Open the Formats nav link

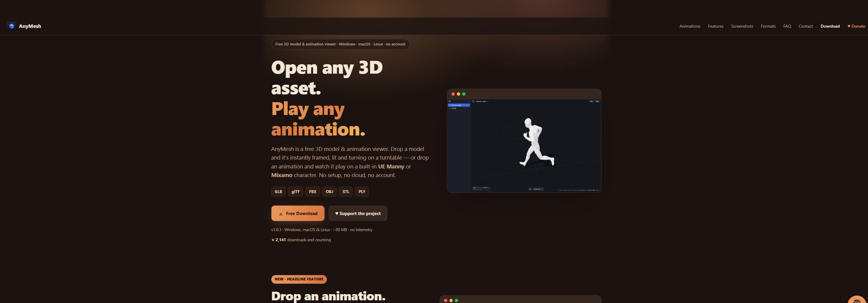click(x=768, y=26)
